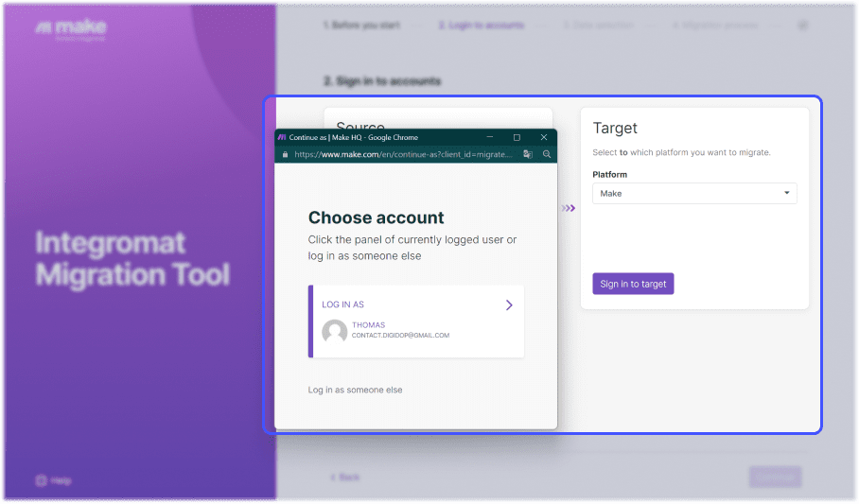Click the 'Target' card heading
This screenshot has width=859, height=504.
[x=615, y=129]
